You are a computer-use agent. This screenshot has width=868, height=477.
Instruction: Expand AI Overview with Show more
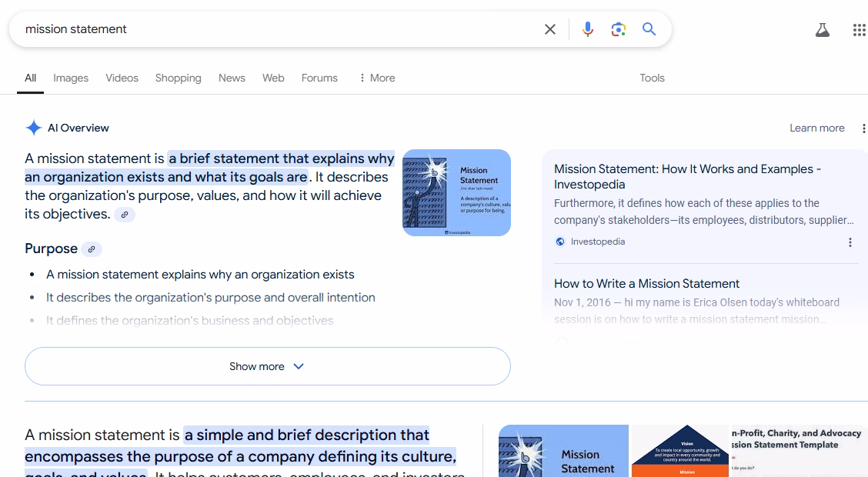267,366
